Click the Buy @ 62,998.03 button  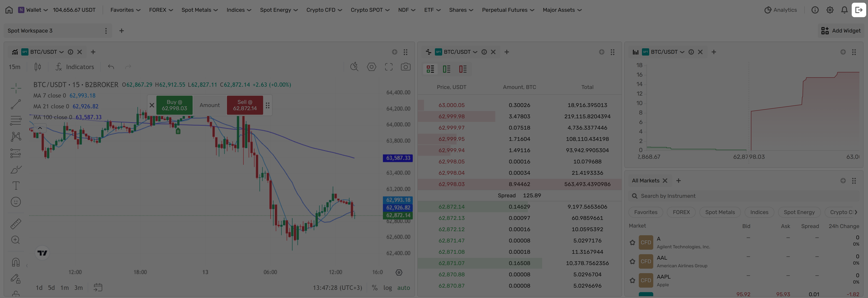[x=174, y=105]
